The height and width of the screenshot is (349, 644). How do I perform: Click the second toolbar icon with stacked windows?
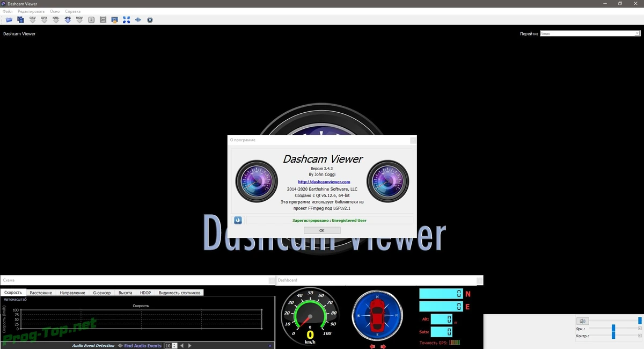[x=21, y=20]
